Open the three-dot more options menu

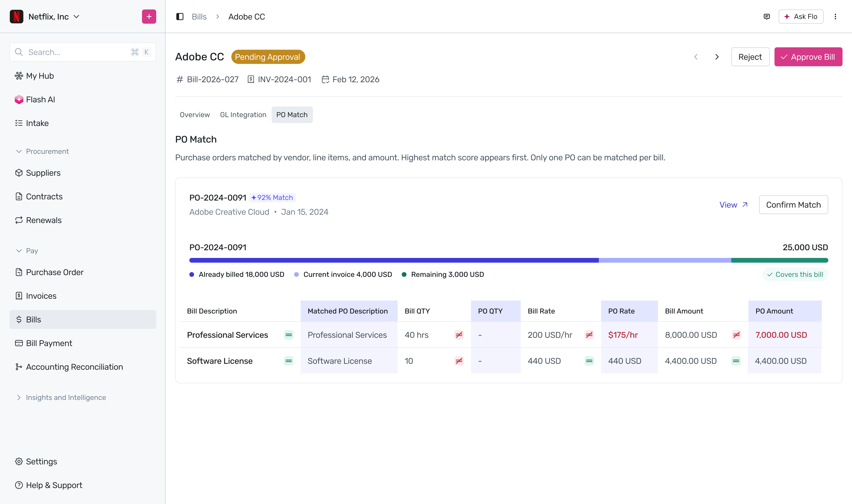point(835,17)
